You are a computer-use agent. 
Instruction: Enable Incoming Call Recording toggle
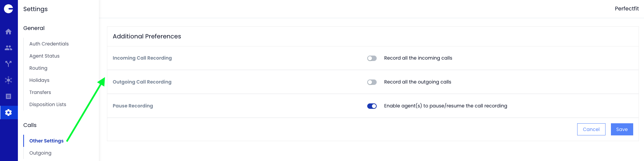[x=372, y=58]
